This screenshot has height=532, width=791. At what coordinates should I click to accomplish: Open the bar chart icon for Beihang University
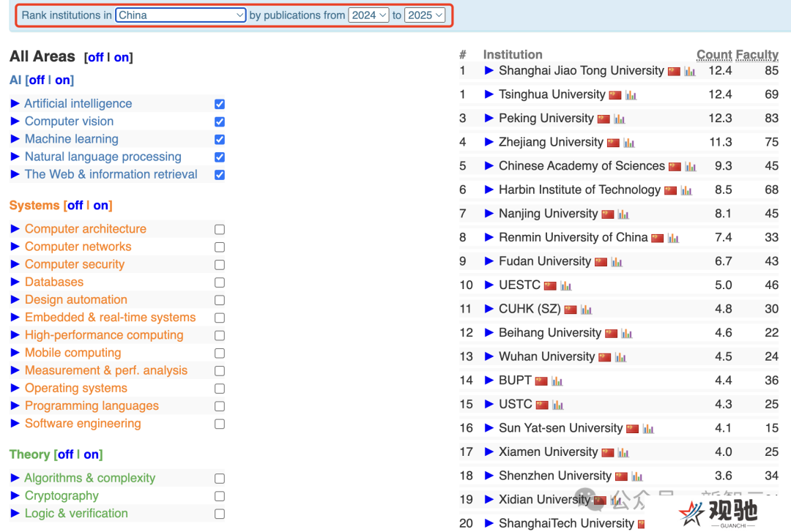click(x=626, y=333)
